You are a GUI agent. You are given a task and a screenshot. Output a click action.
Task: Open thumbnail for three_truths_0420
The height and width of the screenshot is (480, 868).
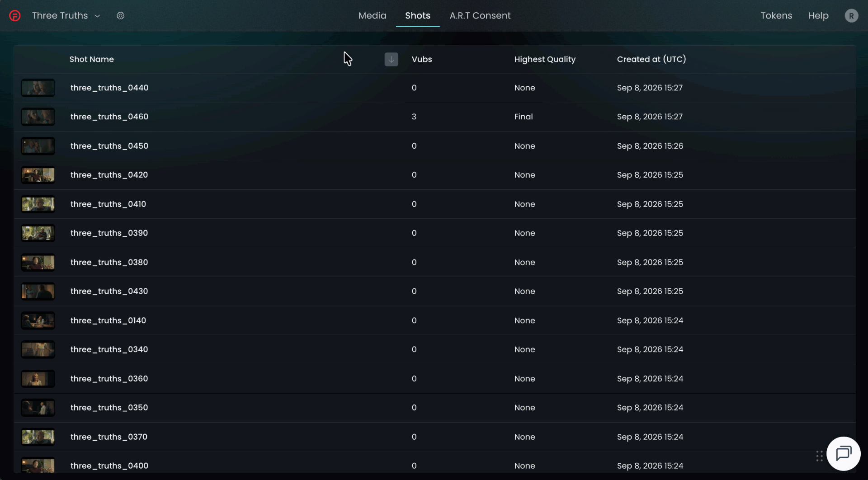point(38,175)
